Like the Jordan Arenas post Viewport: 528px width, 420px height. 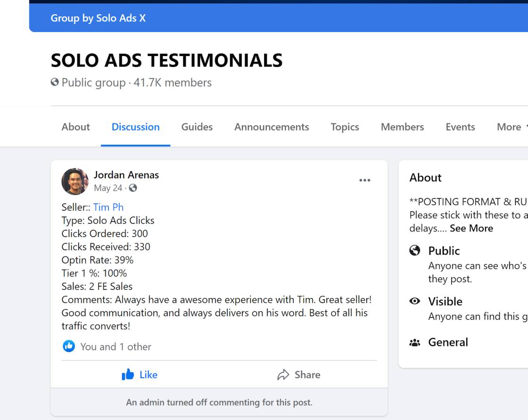tap(140, 375)
